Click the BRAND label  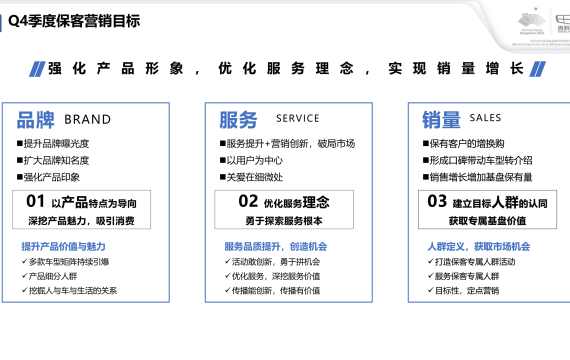88,119
